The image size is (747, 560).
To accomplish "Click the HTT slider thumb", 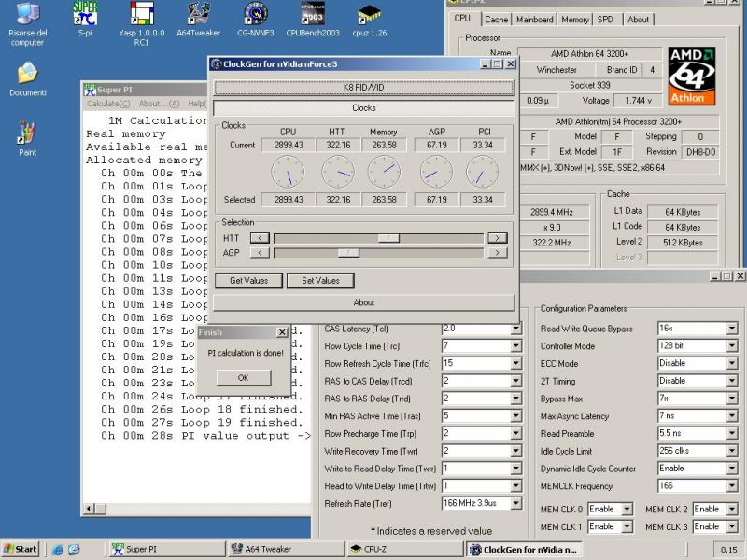I will click(x=388, y=238).
